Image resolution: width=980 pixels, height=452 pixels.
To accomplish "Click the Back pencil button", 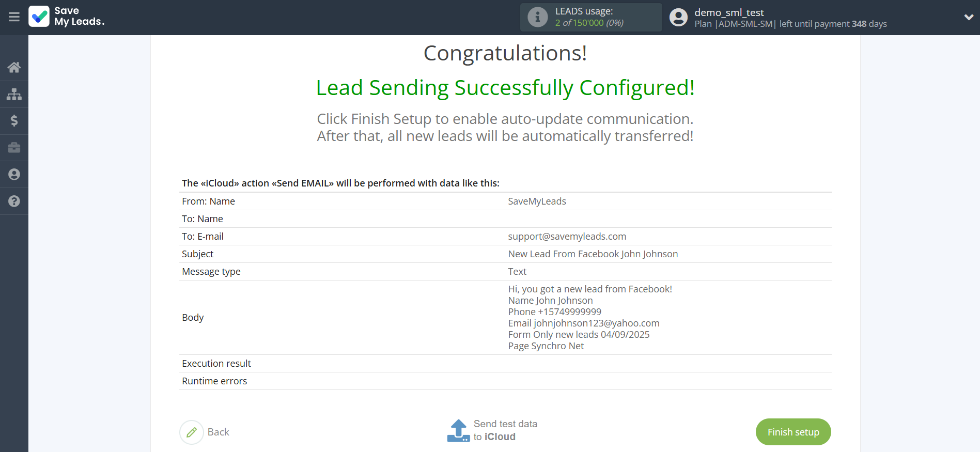I will point(192,432).
